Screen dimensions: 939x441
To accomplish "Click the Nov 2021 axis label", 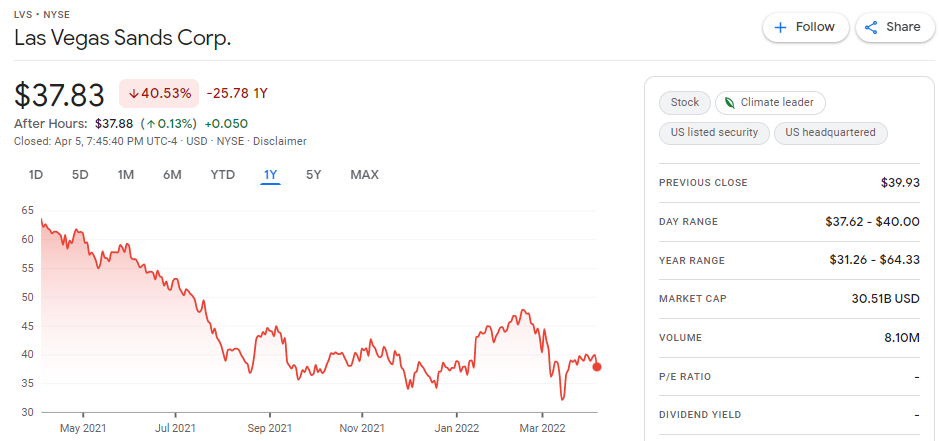I will point(362,428).
